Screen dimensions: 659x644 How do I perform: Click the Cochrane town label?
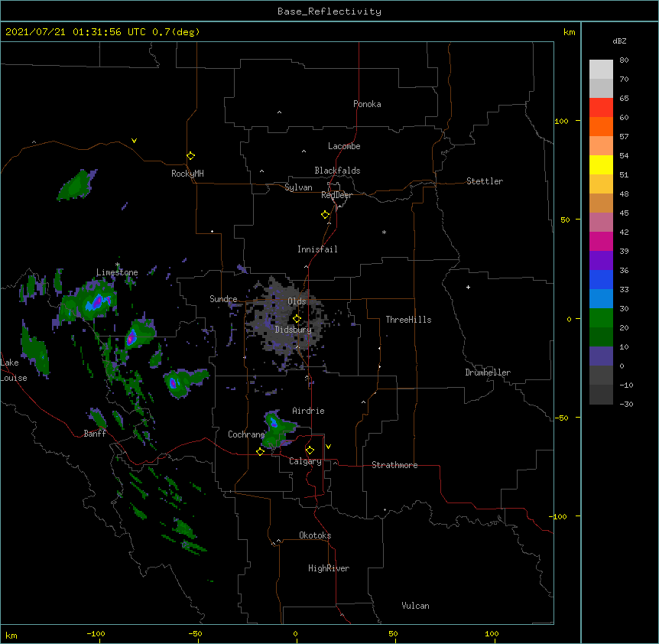(246, 434)
